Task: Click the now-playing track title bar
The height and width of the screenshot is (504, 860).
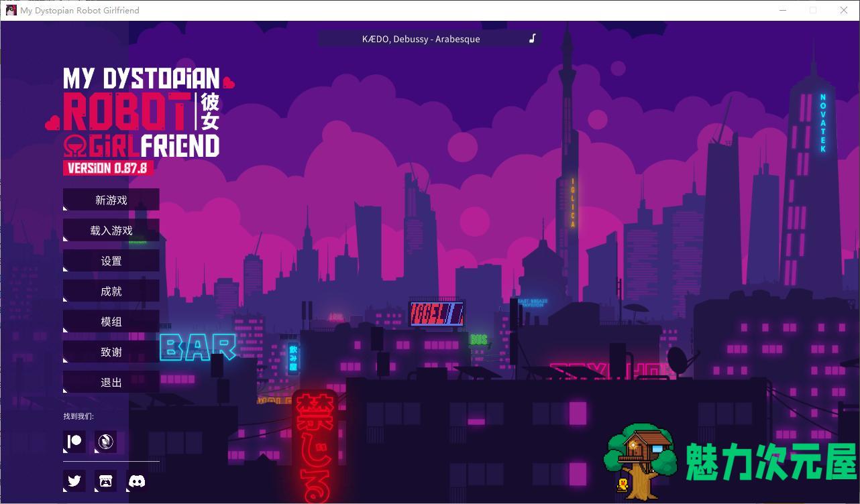Action: click(x=429, y=39)
